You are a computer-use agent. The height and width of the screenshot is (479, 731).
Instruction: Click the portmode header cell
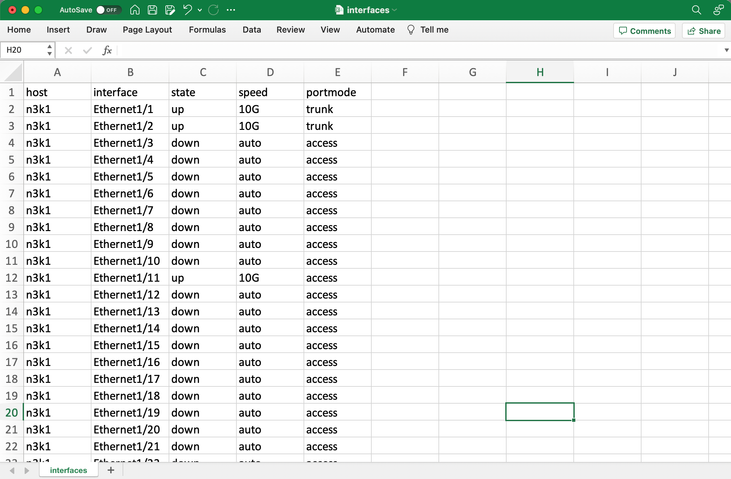pos(338,92)
